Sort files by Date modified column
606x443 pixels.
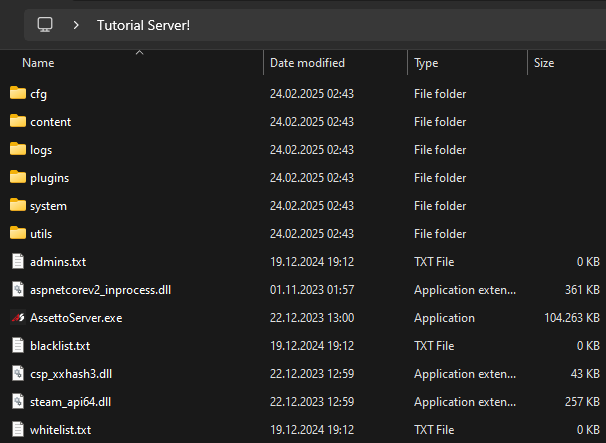click(x=307, y=63)
